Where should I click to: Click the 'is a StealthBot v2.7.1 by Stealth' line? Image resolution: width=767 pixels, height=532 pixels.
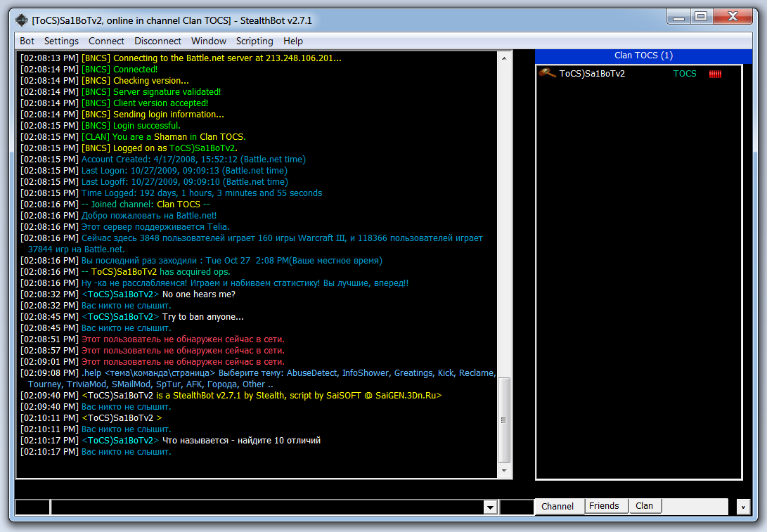click(231, 396)
